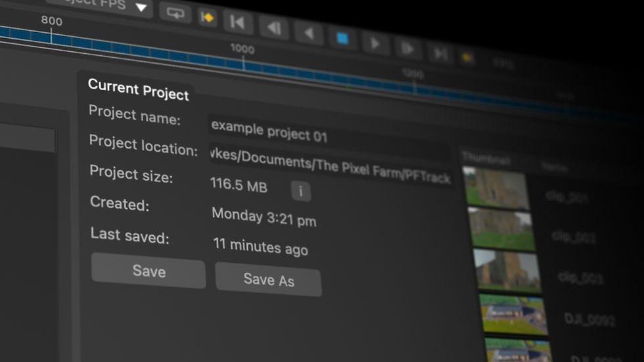Step forward one frame

[x=408, y=49]
